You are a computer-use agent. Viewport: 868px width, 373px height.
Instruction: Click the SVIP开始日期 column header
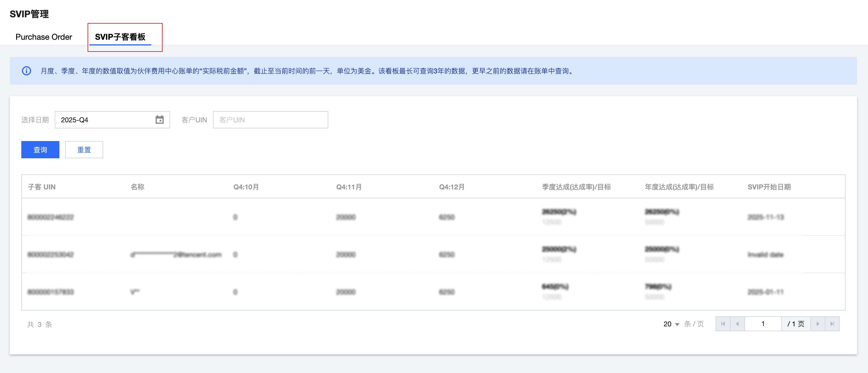769,187
